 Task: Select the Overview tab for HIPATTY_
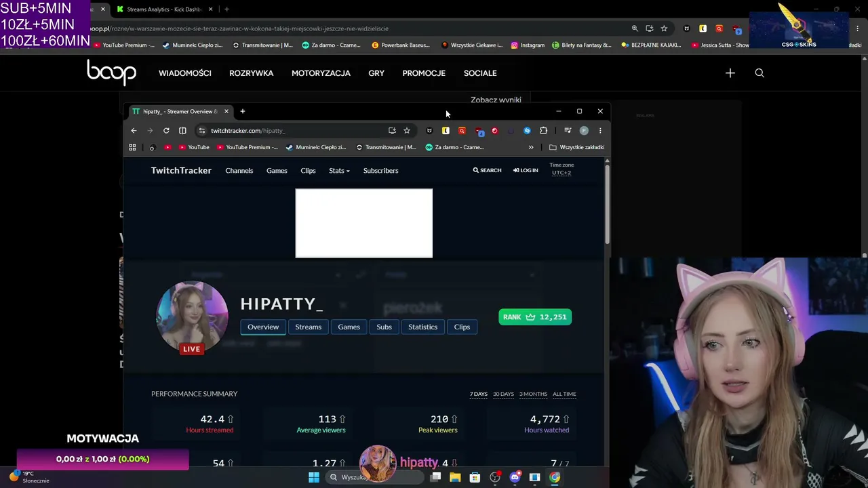click(x=263, y=327)
